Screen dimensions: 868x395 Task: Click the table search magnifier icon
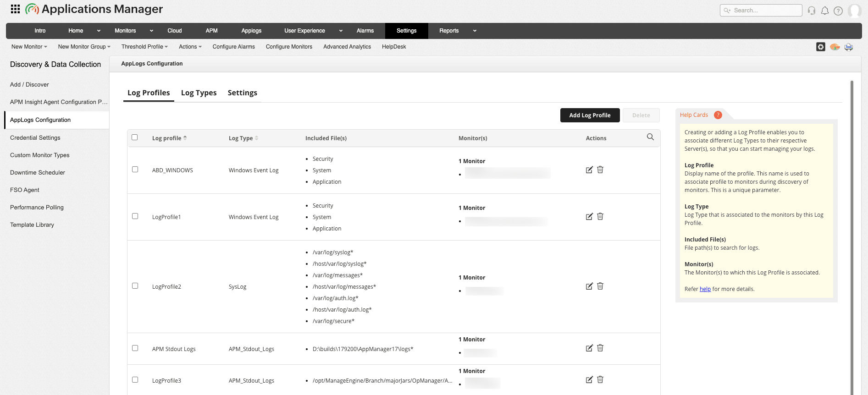coord(650,137)
